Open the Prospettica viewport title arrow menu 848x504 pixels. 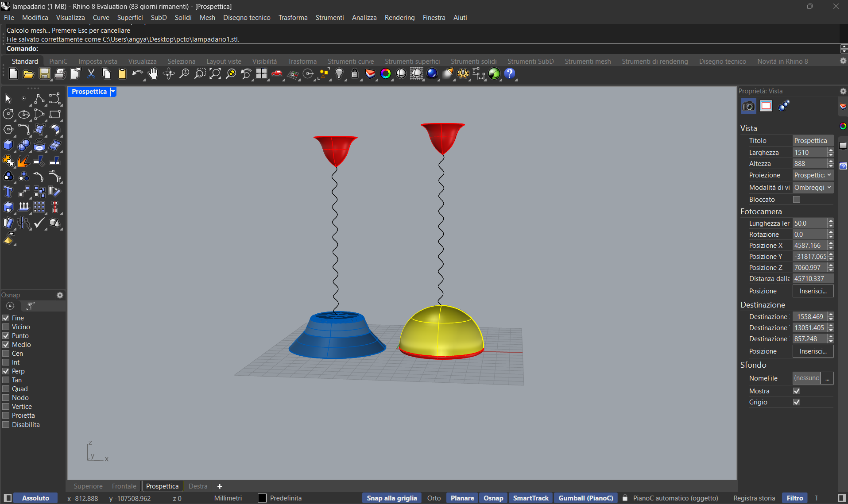[x=113, y=92]
